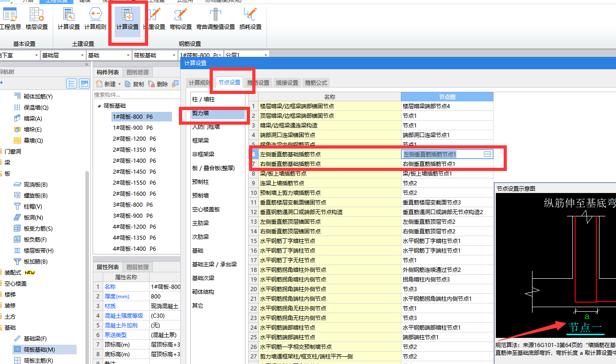Switch navigation tree to list view mode
Image resolution: width=616 pixels, height=364 pixels.
coord(72,83)
